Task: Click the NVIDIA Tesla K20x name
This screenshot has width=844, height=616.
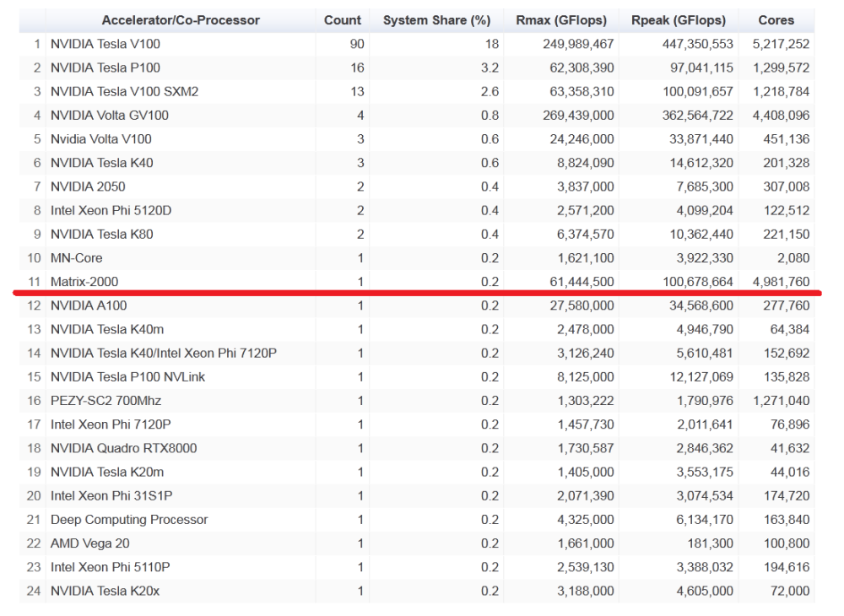Action: tap(105, 591)
